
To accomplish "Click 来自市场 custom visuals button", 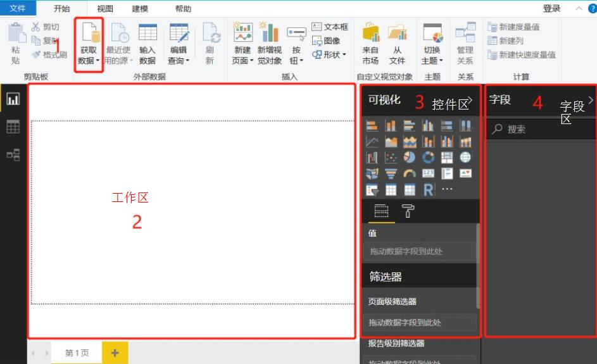I will tap(370, 44).
